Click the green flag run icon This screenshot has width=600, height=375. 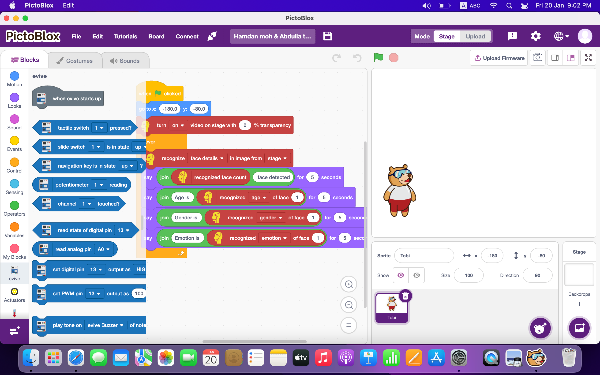pos(378,57)
